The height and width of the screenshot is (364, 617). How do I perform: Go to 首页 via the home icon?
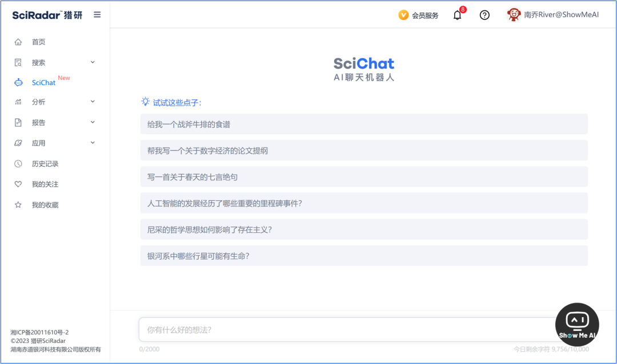pos(18,42)
